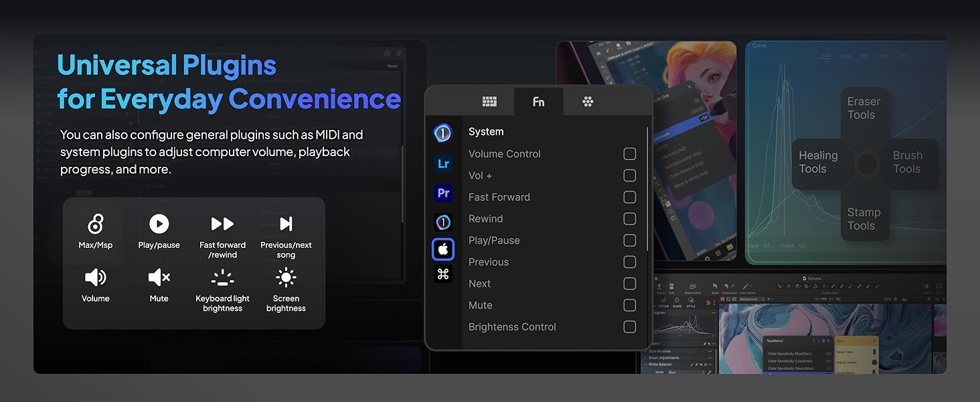Screen dimensions: 980x402
Task: Check the Brightness Control checkbox
Action: coord(629,327)
